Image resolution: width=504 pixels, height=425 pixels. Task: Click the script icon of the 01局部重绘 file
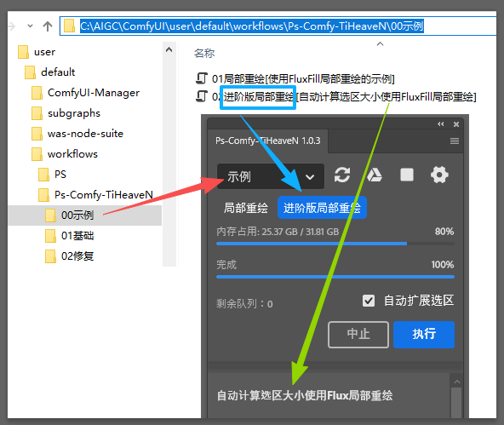coord(202,78)
